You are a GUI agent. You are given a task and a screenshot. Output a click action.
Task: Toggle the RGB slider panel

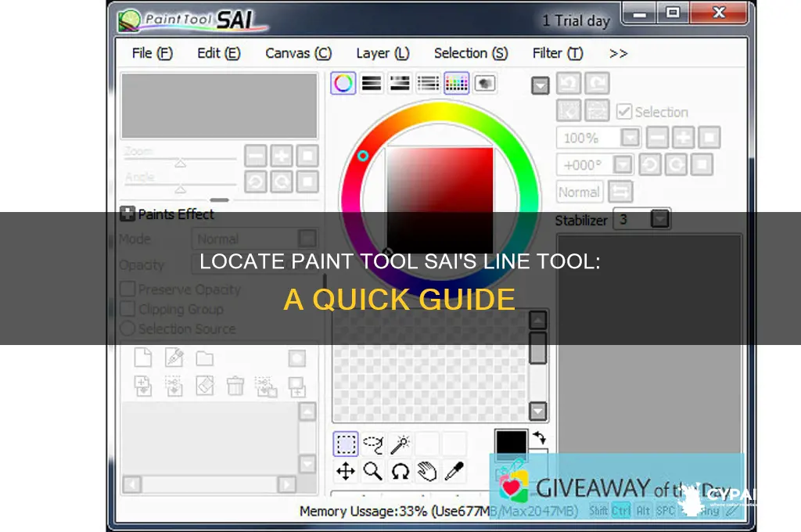[x=372, y=83]
